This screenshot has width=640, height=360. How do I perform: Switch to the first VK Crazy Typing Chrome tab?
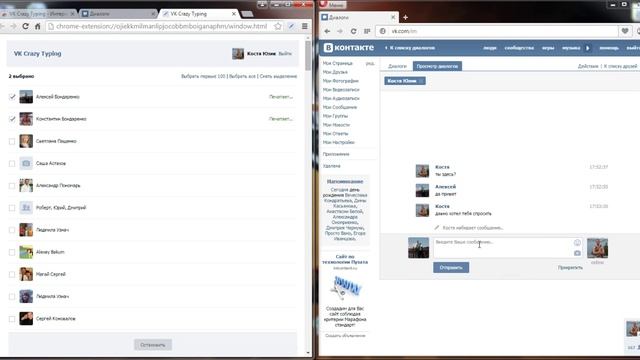pos(38,14)
